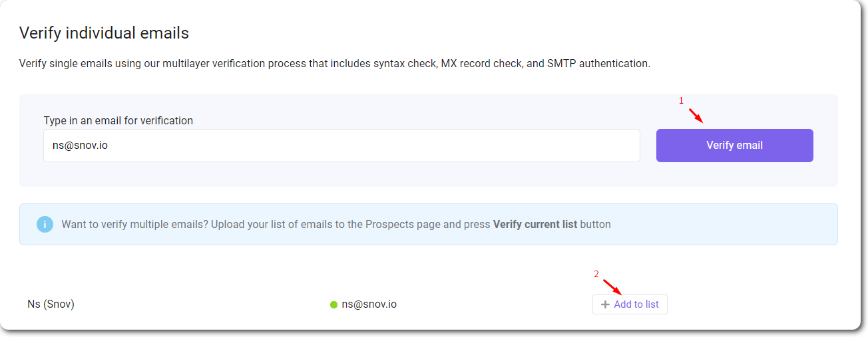Click the blue info circle icon
868x337 pixels.
[x=45, y=224]
